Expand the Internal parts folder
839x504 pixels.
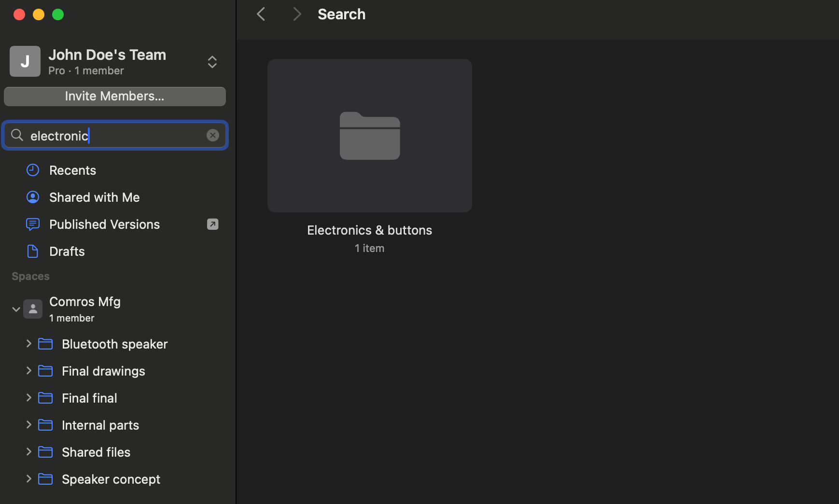28,425
